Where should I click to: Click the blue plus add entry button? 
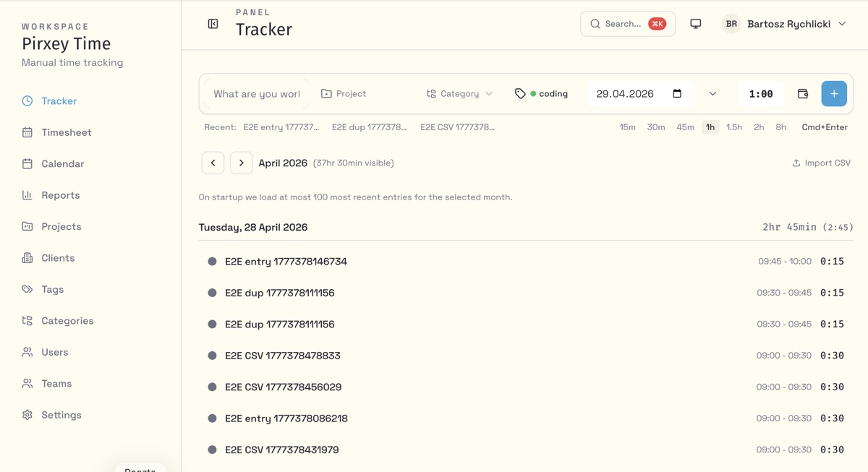pos(833,94)
